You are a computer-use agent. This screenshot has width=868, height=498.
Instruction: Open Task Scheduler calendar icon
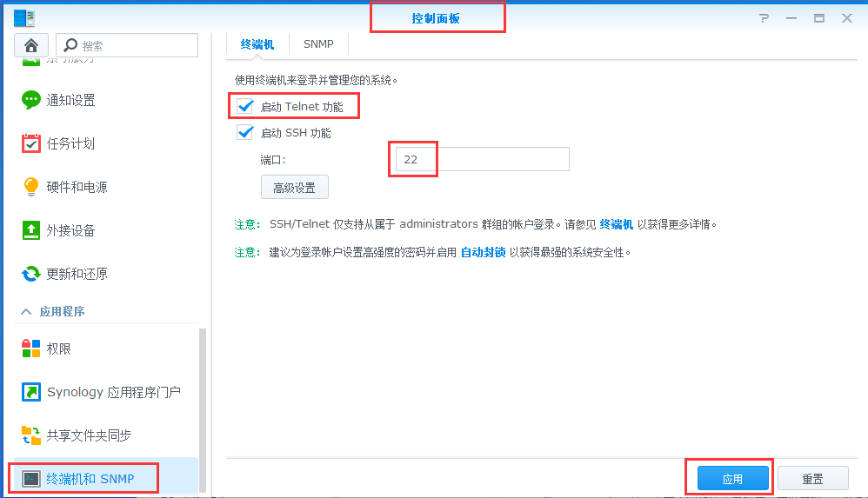pos(31,143)
